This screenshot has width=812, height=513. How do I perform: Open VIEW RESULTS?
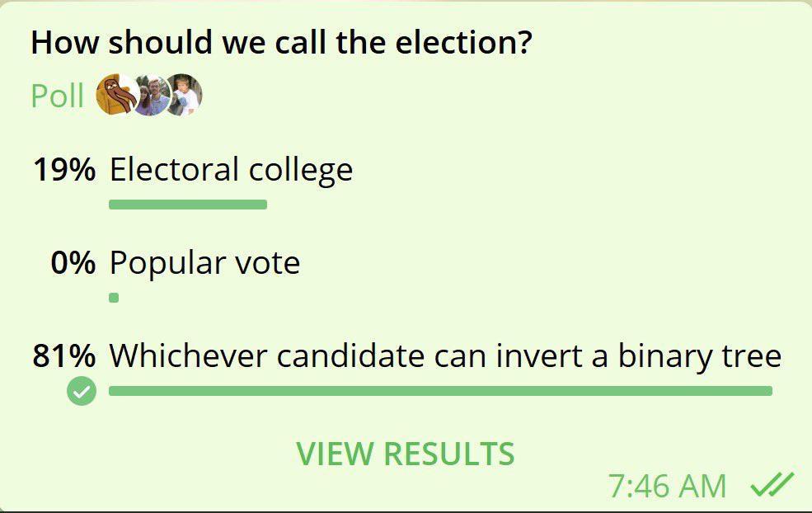(x=406, y=454)
